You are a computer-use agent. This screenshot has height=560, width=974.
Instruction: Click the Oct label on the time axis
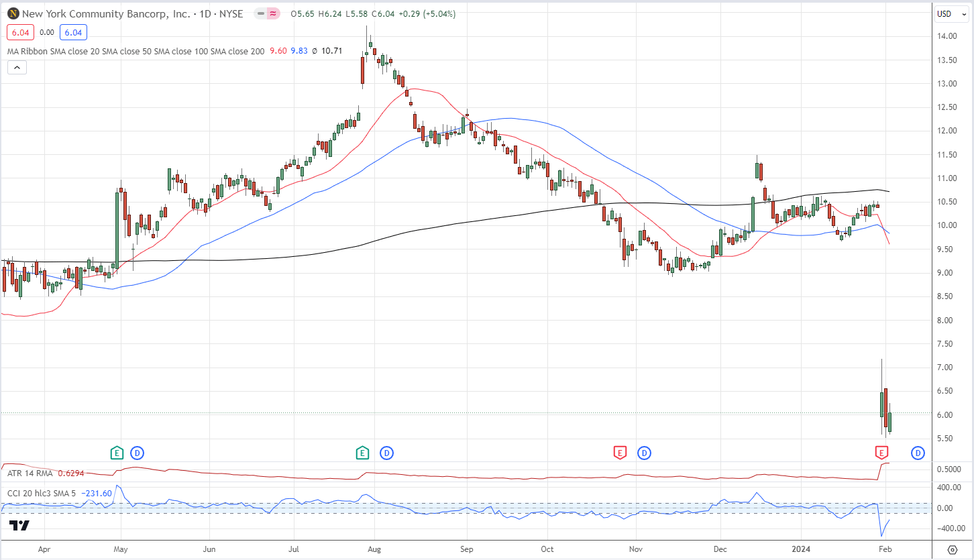547,549
